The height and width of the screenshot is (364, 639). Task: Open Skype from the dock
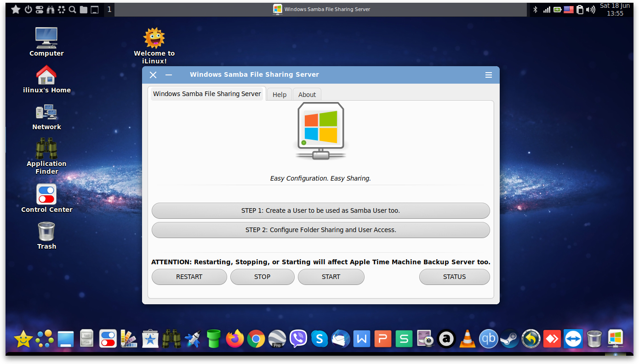coord(319,339)
